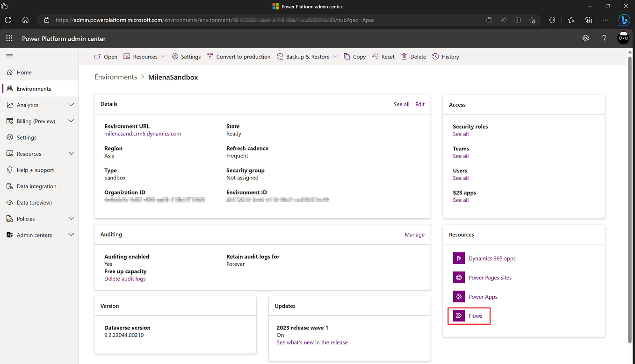635x364 pixels.
Task: Click See all under Teams
Action: 461,156
